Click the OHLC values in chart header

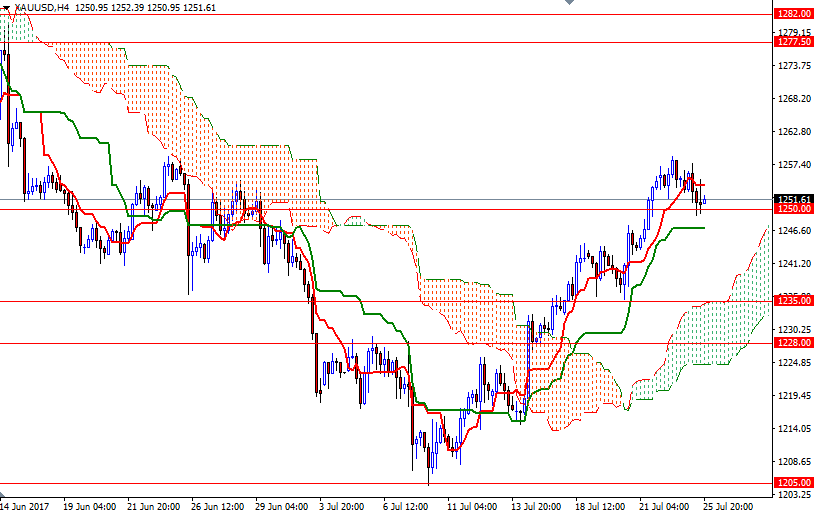pyautogui.click(x=145, y=7)
